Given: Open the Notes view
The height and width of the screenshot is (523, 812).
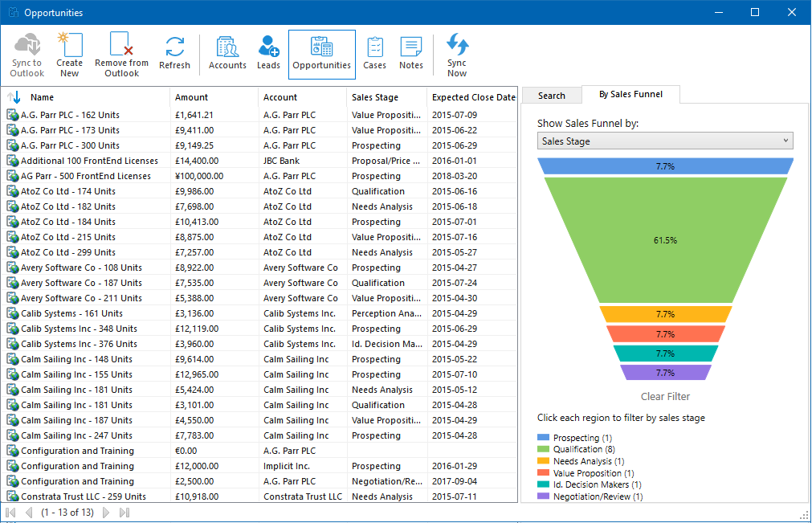Looking at the screenshot, I should (x=410, y=55).
